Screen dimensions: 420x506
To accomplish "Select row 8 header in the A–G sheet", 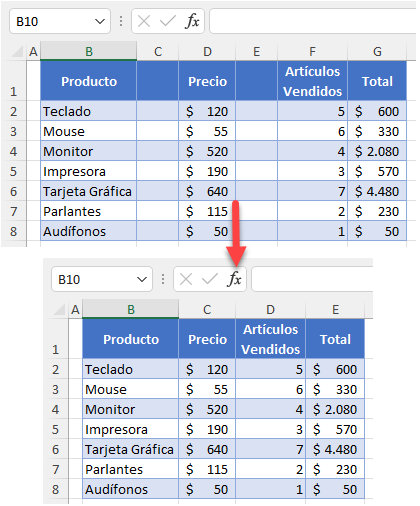I will coord(13,231).
